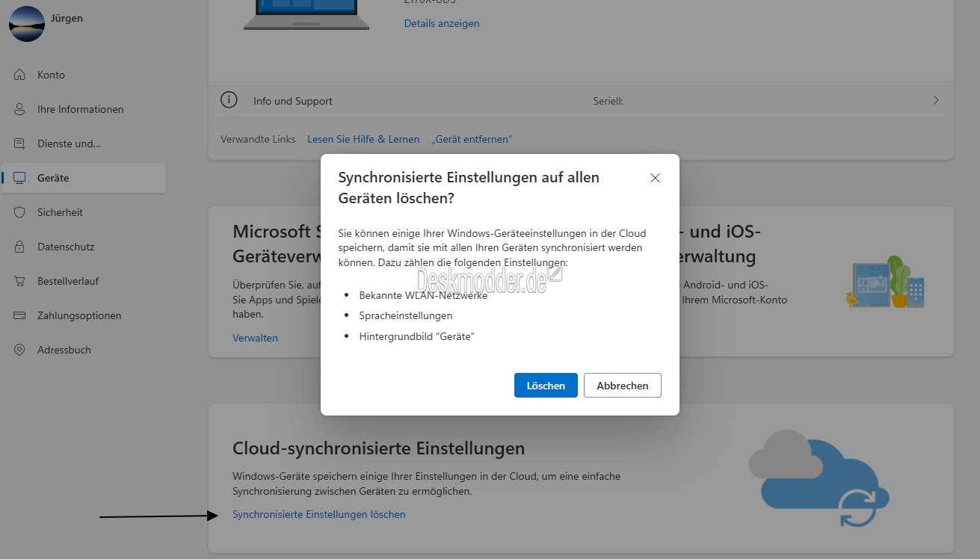Select the Spracheinstellungen list item
Image resolution: width=980 pixels, height=559 pixels.
click(406, 315)
